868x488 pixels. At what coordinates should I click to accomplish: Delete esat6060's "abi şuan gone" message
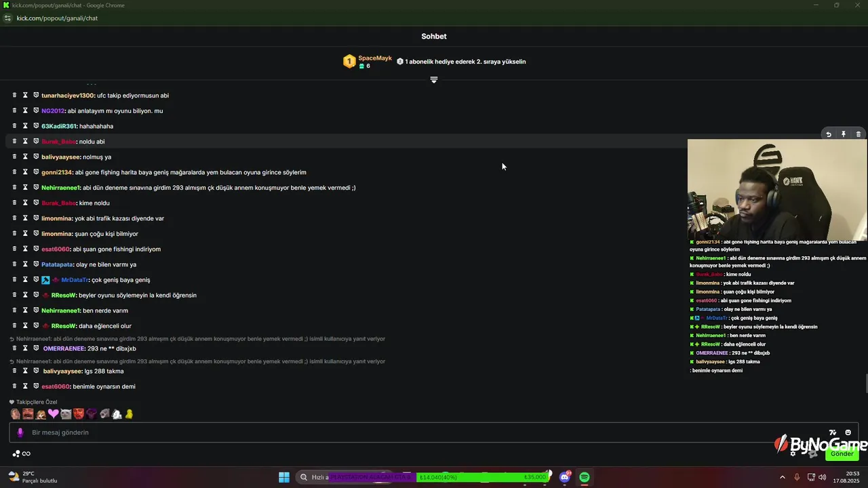point(14,249)
